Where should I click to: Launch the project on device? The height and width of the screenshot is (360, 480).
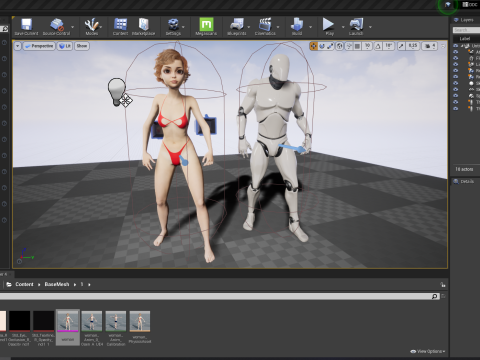coord(356,27)
